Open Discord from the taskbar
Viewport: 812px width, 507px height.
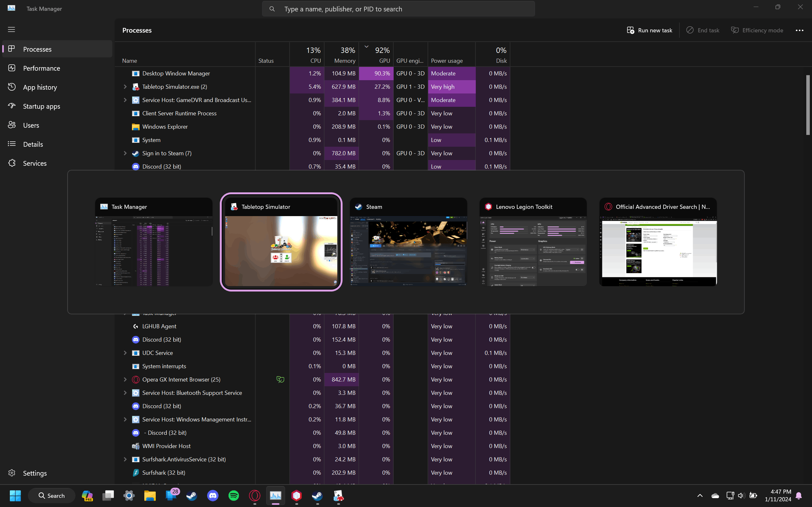point(213,495)
